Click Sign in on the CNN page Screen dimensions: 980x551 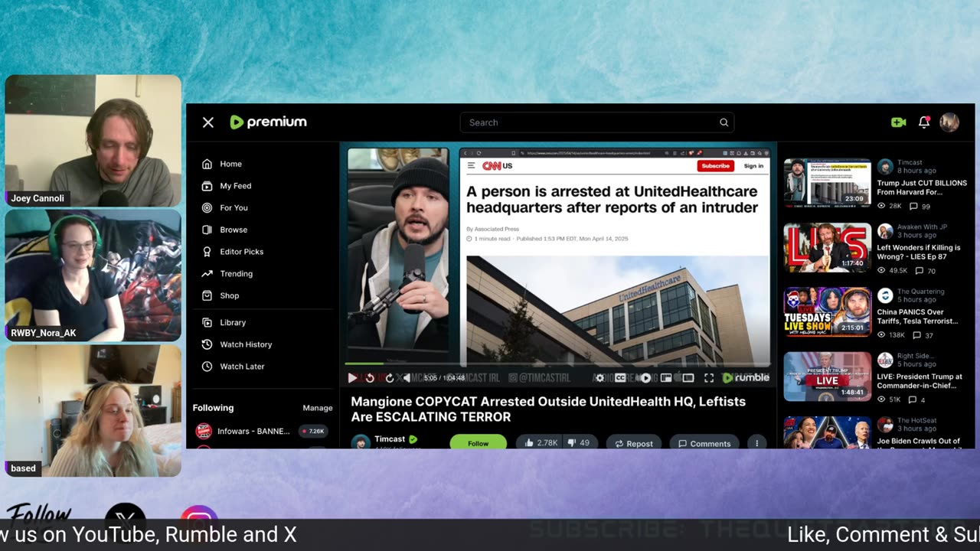pos(753,166)
